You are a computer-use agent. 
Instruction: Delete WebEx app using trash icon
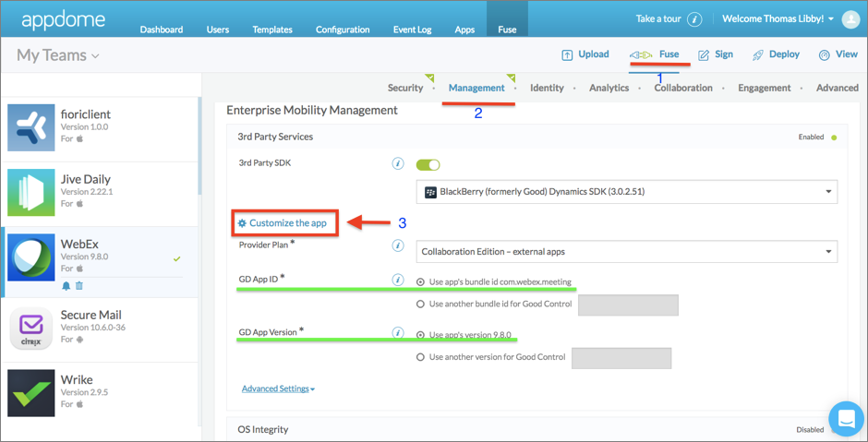79,286
